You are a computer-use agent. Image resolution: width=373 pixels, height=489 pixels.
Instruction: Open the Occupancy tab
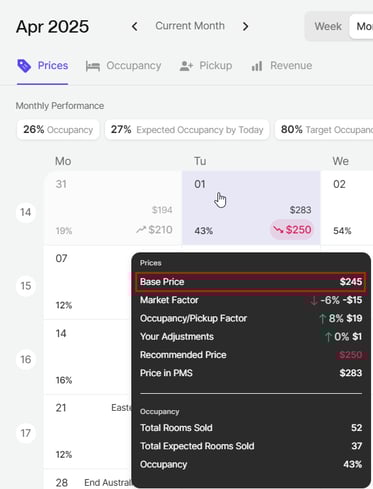[x=124, y=66]
